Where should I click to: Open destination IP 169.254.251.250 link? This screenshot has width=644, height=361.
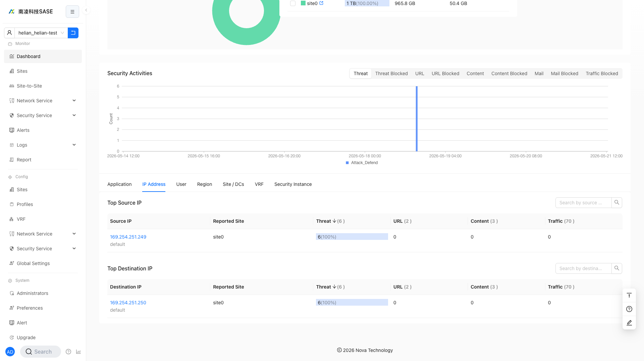(x=128, y=303)
